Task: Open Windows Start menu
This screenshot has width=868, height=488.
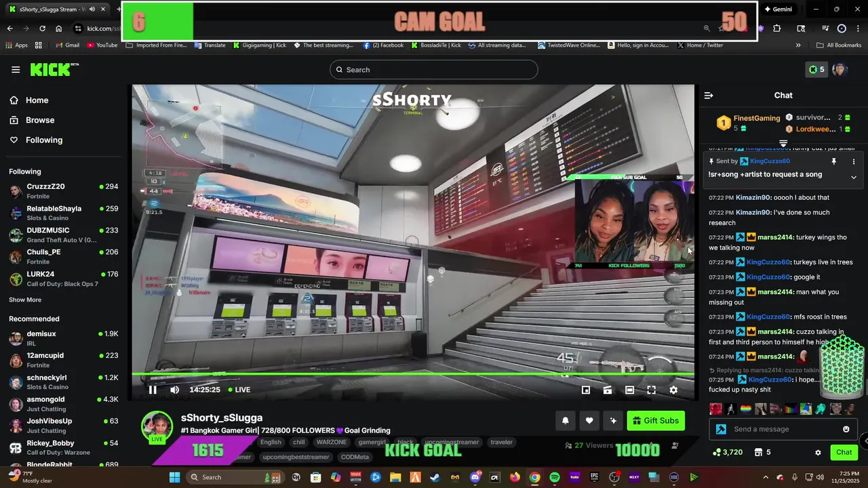Action: 174,477
